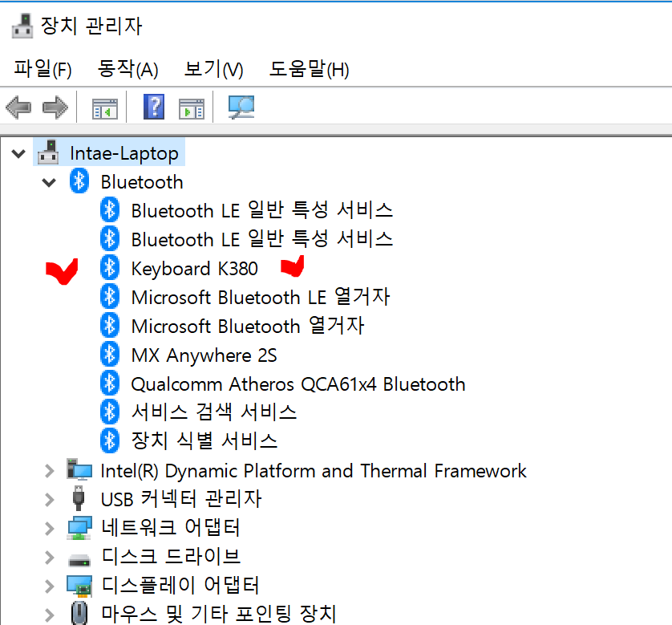Click the Bluetooth category icon
The height and width of the screenshot is (625, 672).
click(x=79, y=181)
